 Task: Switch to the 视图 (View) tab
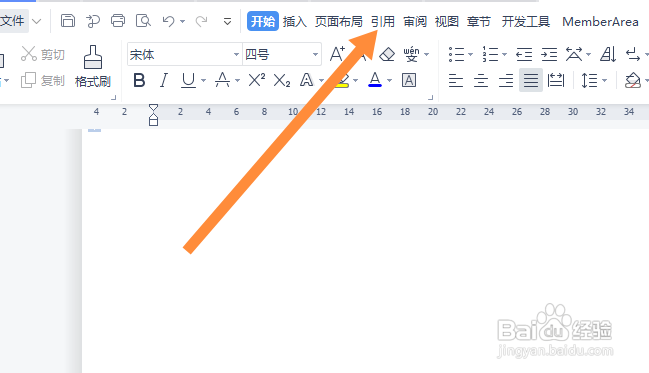(447, 22)
